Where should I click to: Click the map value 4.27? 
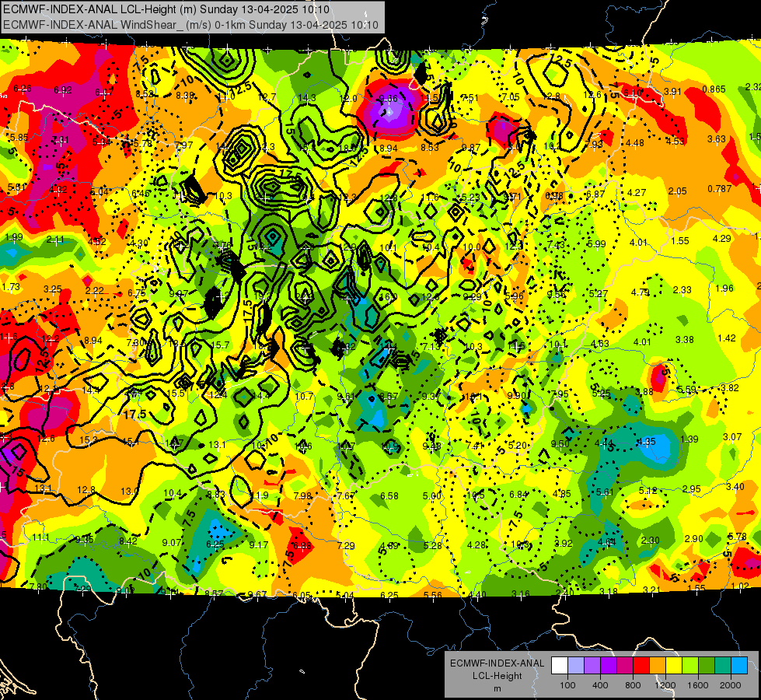click(637, 192)
